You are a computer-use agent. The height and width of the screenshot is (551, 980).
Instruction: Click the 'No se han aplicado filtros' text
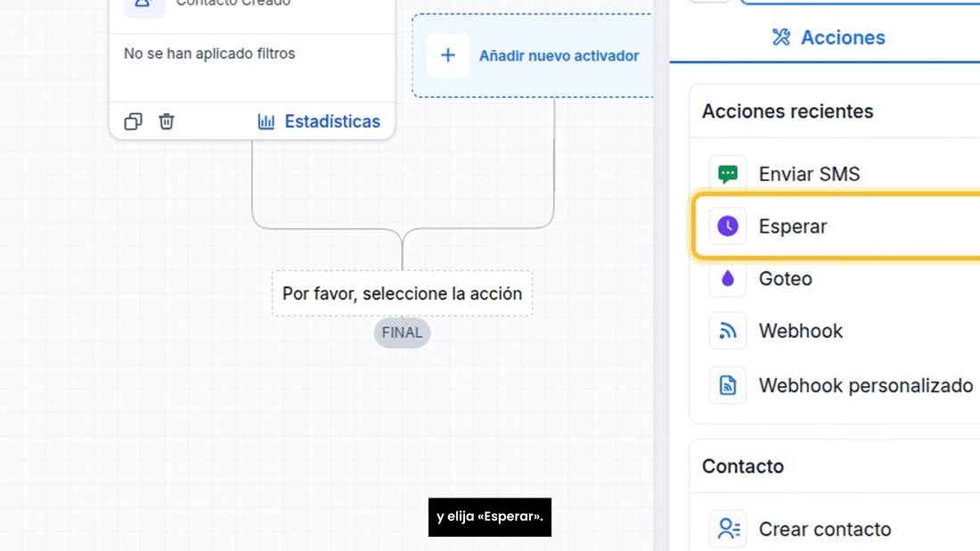tap(209, 53)
